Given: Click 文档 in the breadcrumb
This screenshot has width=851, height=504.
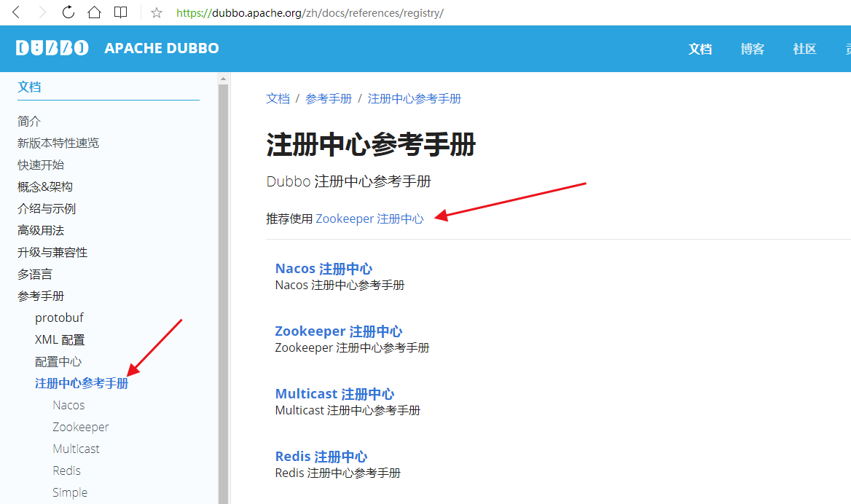Looking at the screenshot, I should point(278,99).
